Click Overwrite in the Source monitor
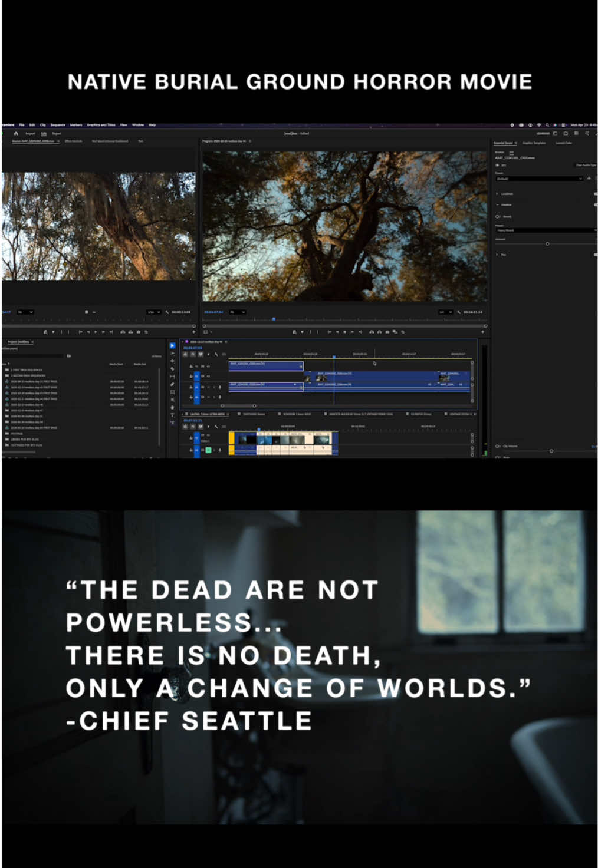The image size is (598, 868). 130,332
